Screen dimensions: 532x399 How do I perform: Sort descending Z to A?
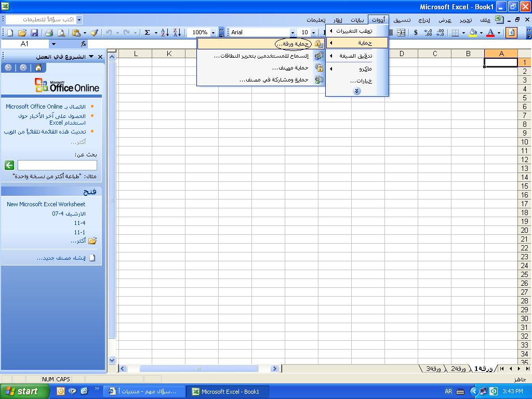tap(177, 33)
